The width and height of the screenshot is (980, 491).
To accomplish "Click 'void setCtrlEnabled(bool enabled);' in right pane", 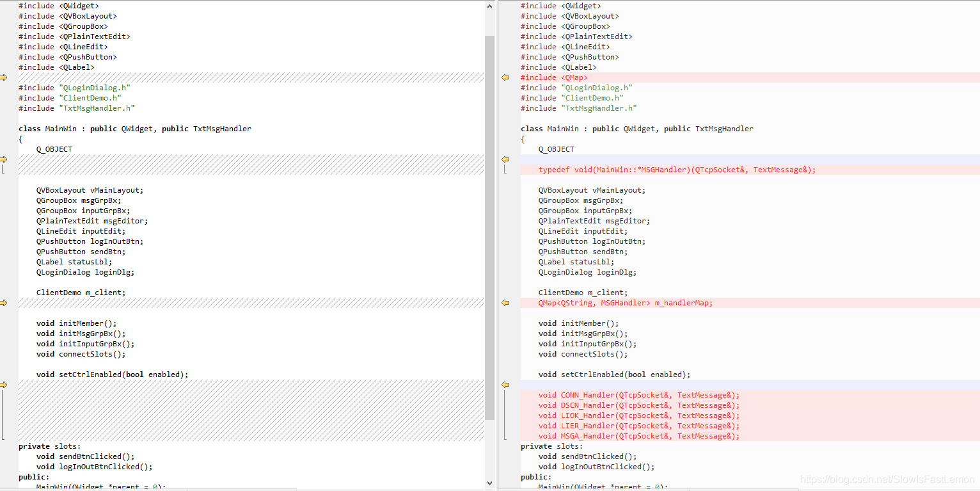I will coord(615,374).
